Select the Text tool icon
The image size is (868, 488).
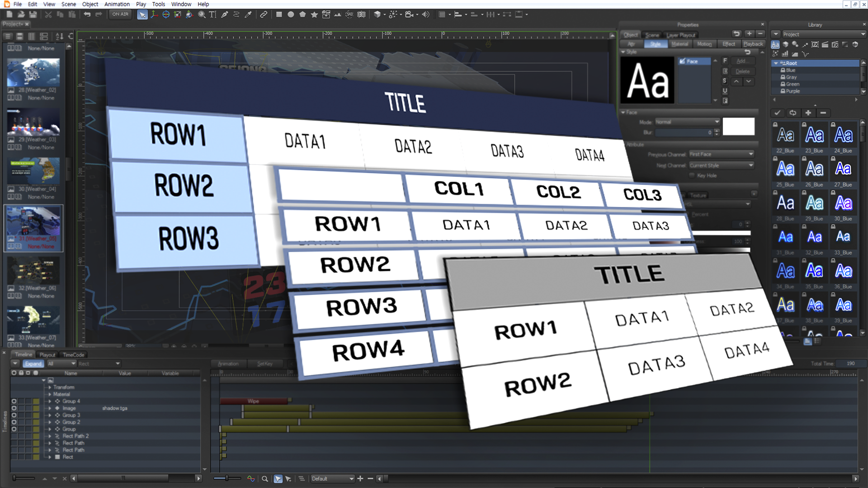(x=212, y=14)
